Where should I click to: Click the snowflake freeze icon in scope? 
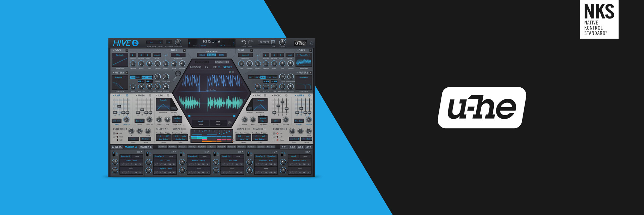click(230, 123)
